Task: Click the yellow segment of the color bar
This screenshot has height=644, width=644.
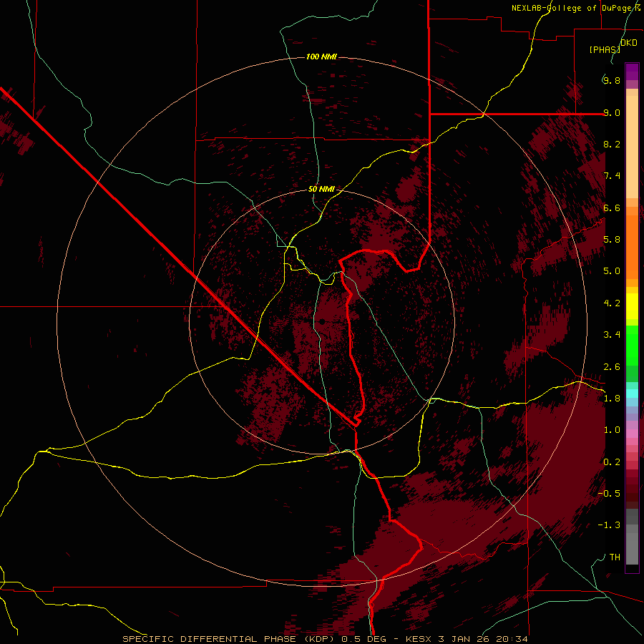Action: point(632,306)
